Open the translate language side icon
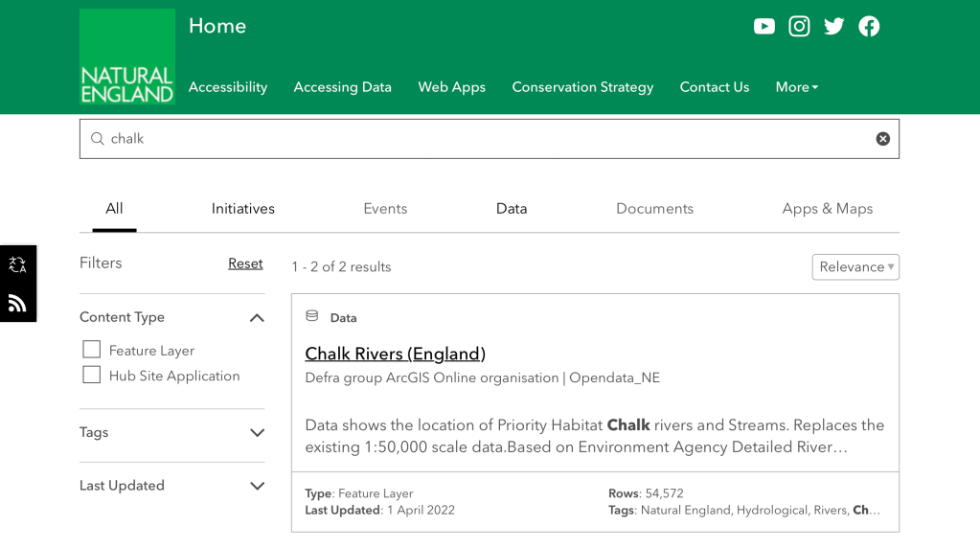This screenshot has height=549, width=980. 17,265
